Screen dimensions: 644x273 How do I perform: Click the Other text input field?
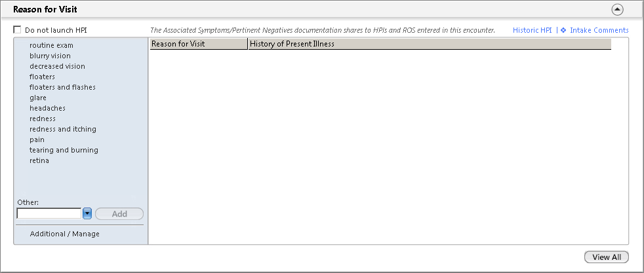tap(49, 213)
